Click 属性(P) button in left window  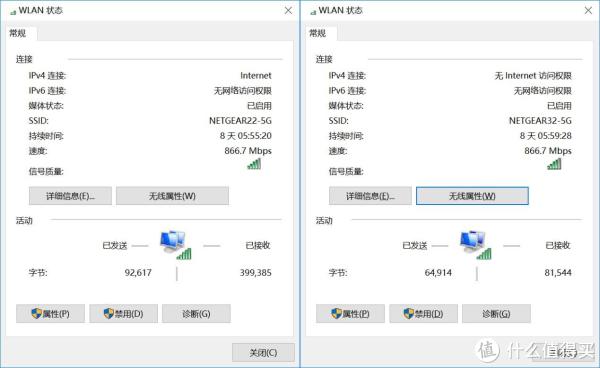pos(51,314)
